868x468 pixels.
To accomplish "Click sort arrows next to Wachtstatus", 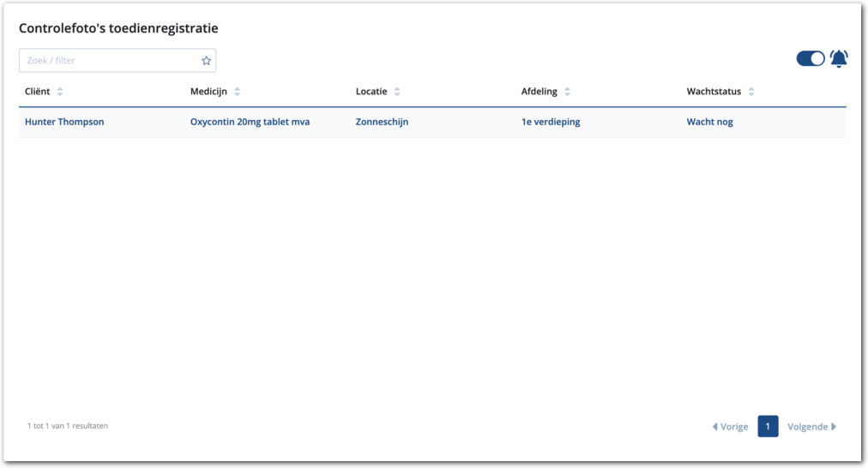I will (750, 92).
